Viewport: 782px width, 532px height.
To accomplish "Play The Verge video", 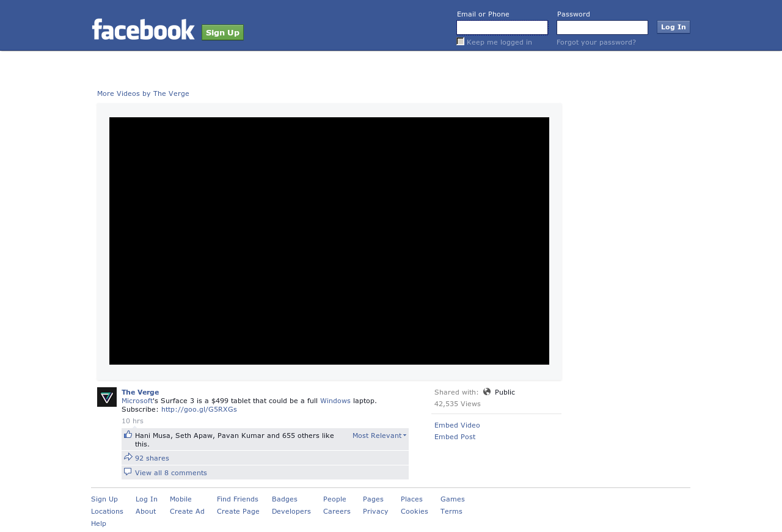I will point(329,241).
